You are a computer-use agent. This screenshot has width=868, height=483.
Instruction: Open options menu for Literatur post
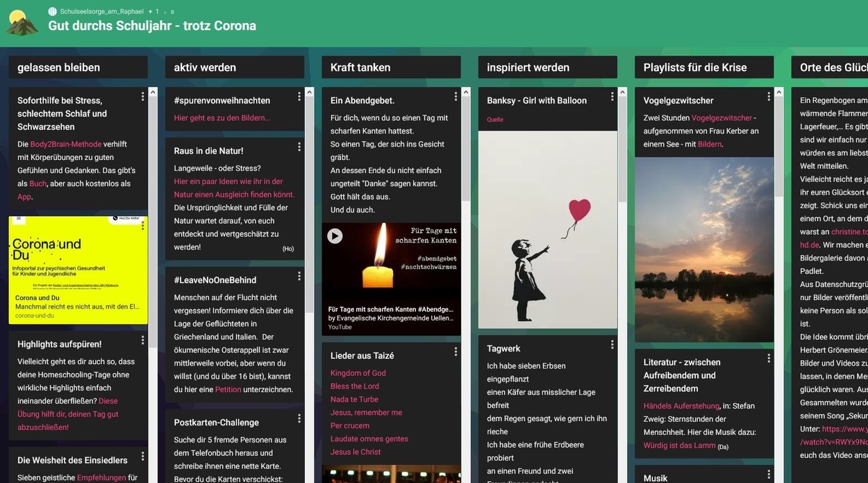(x=769, y=359)
